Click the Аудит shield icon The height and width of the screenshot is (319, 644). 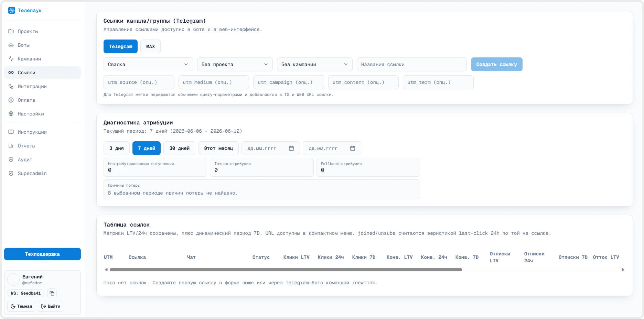click(11, 159)
